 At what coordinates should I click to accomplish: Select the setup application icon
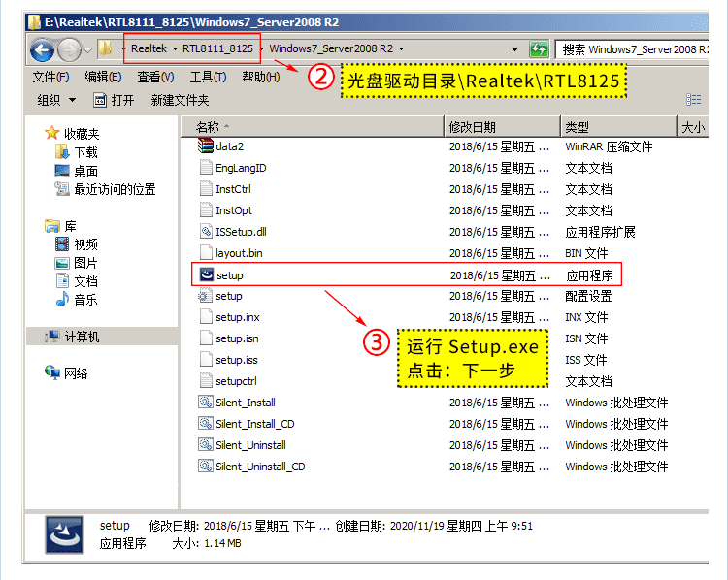click(206, 274)
